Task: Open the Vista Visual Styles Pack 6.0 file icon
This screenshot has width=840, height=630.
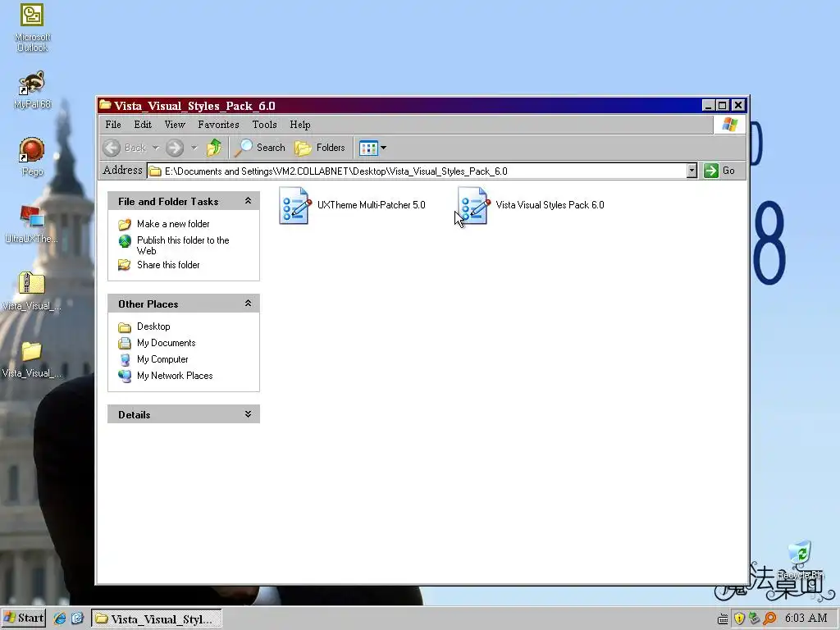Action: tap(473, 206)
